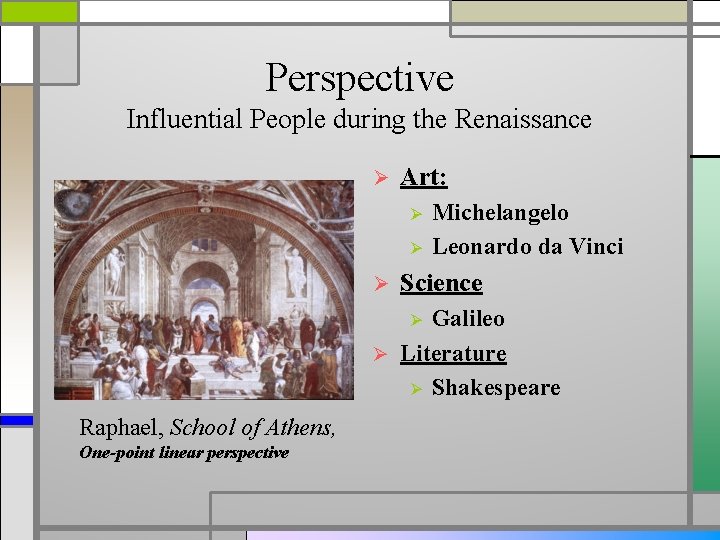This screenshot has height=540, width=720.
Task: Click the School of Athens painting image
Action: tap(204, 290)
